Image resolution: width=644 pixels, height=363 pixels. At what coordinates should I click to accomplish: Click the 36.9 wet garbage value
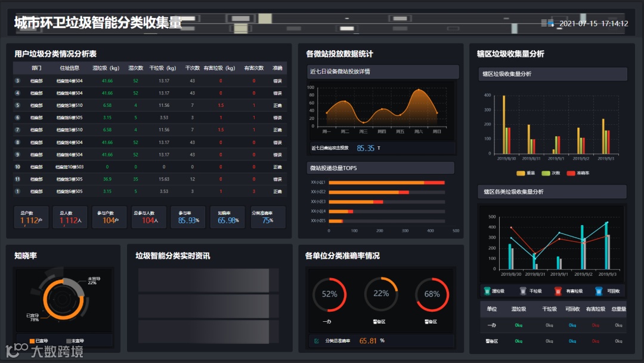[x=107, y=179]
